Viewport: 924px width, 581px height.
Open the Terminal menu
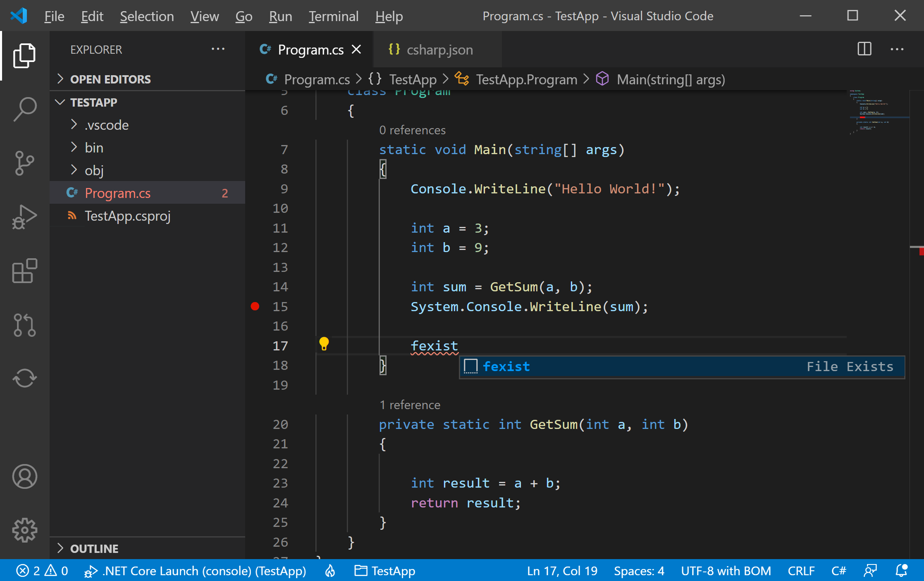(x=334, y=16)
